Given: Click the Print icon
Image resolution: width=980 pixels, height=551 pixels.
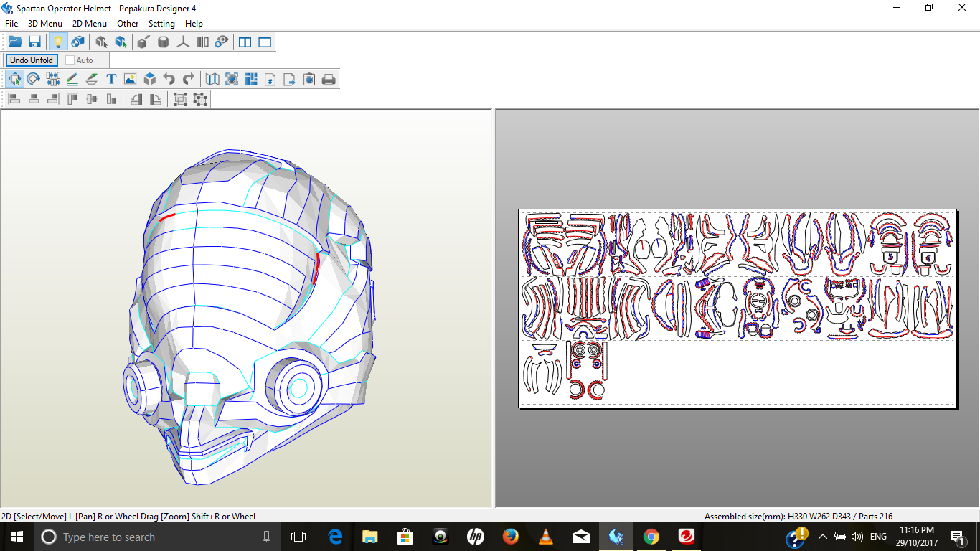Looking at the screenshot, I should click(329, 79).
